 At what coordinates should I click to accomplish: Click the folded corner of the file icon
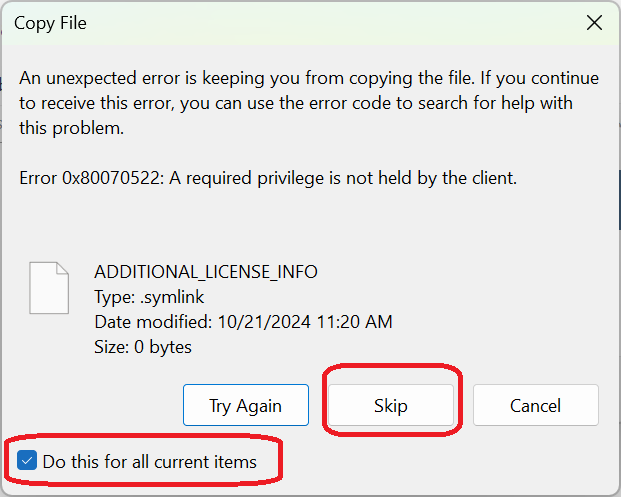(x=63, y=268)
